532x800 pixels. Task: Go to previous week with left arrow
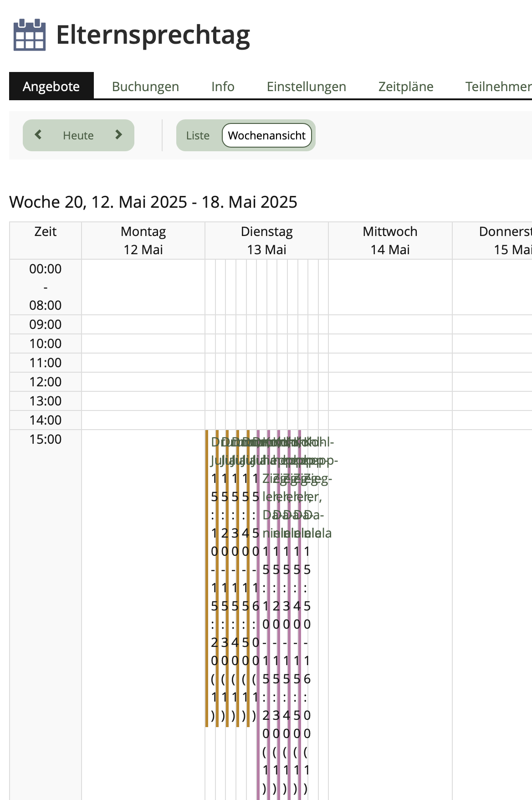(38, 135)
